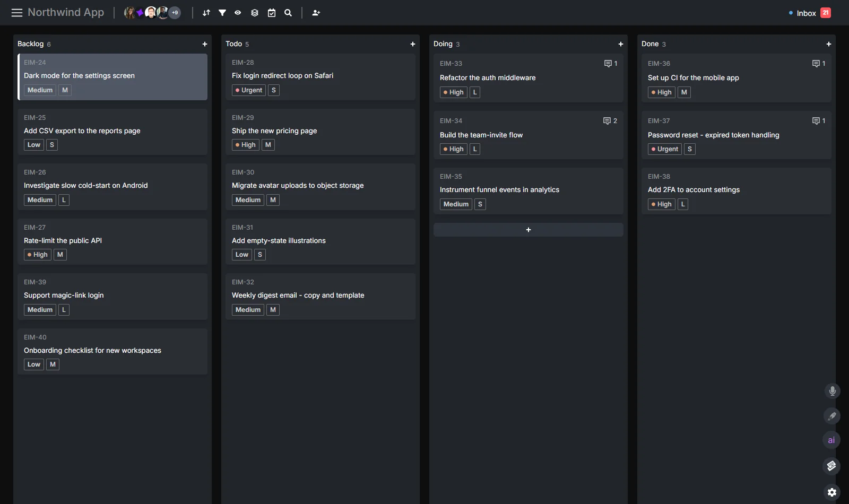This screenshot has height=504, width=849.
Task: Open Set up CI for mobile app card
Action: 737,78
